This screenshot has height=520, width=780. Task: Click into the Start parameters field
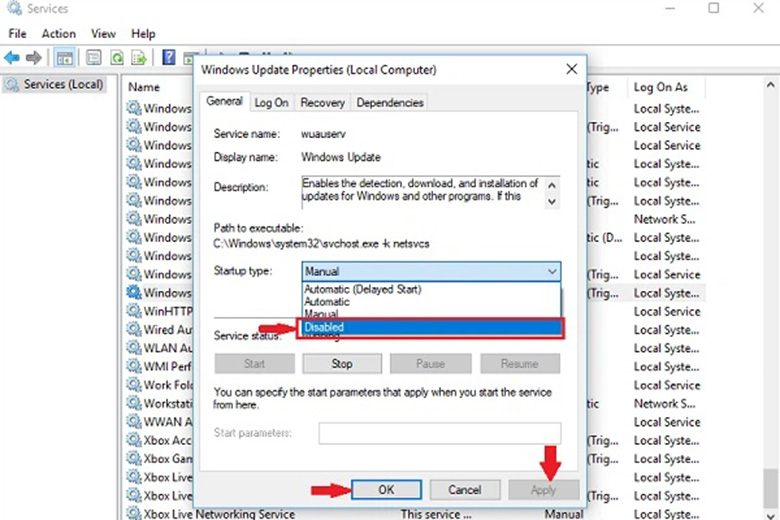(440, 433)
